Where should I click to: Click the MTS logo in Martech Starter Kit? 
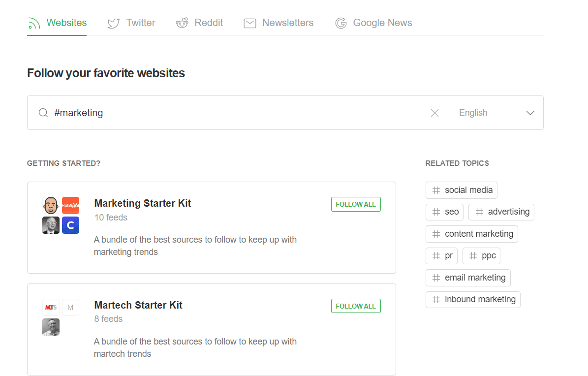pos(51,307)
